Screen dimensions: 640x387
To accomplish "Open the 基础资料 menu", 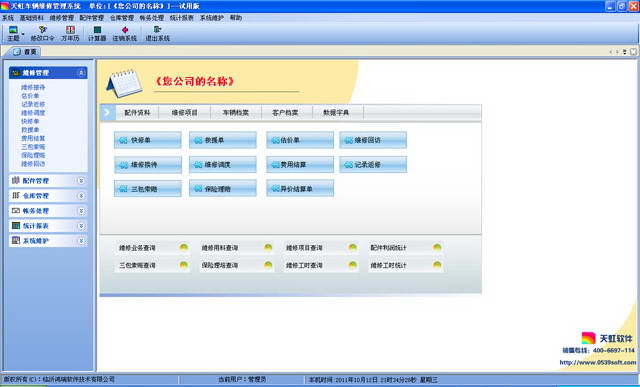I will pos(31,18).
